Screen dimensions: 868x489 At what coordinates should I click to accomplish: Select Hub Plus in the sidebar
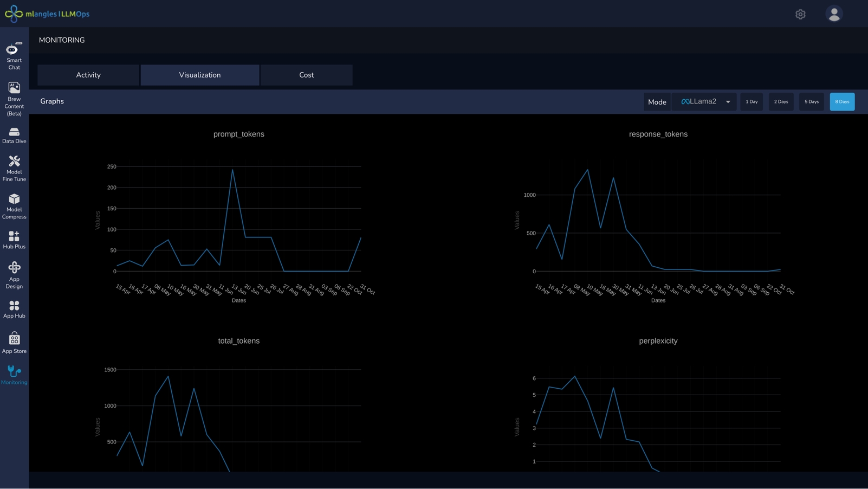pos(13,239)
